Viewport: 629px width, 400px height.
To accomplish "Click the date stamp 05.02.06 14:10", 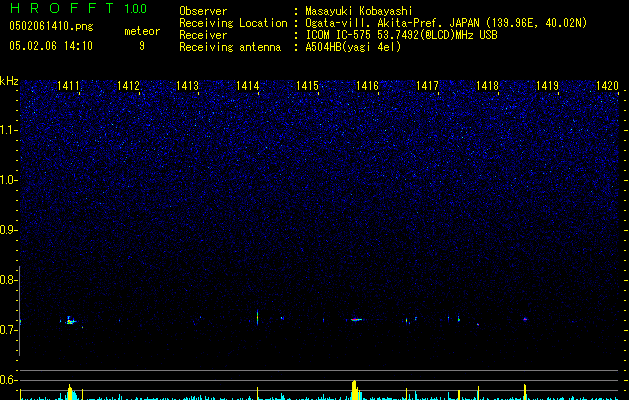I will (x=51, y=46).
